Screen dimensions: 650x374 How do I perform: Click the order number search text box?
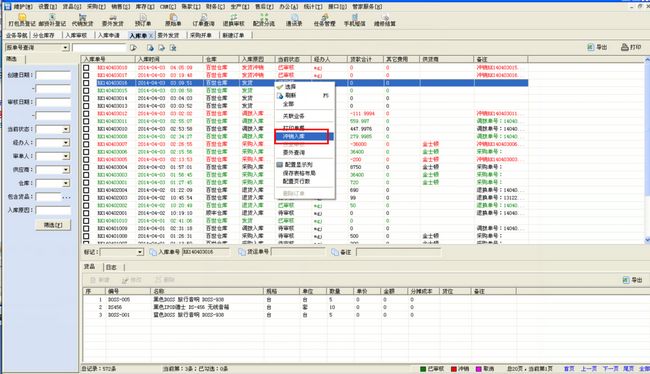99,48
